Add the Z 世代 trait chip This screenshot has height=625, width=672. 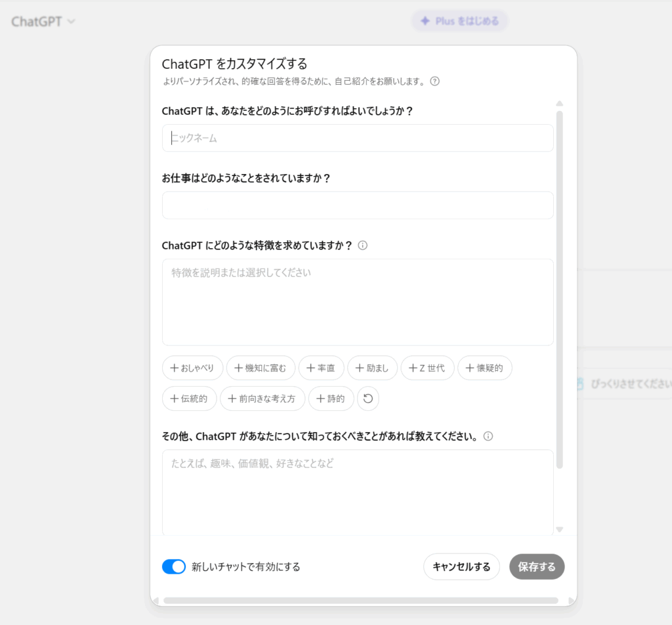click(x=427, y=368)
